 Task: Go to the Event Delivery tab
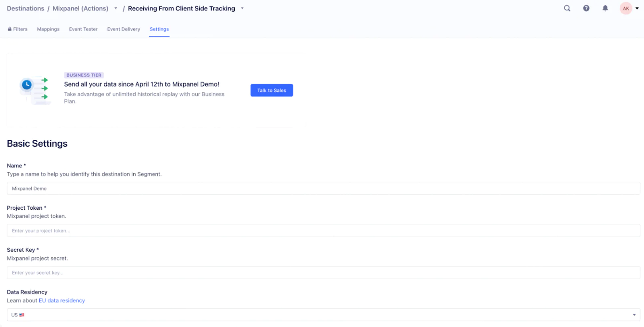click(124, 29)
